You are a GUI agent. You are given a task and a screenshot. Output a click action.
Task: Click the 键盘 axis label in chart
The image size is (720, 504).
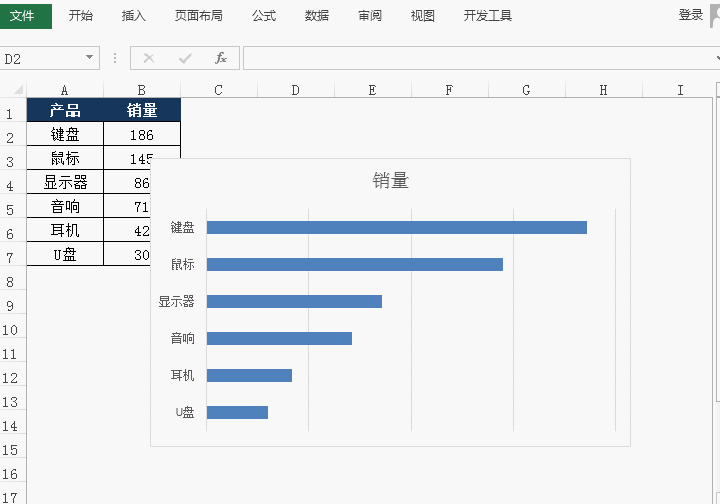182,228
